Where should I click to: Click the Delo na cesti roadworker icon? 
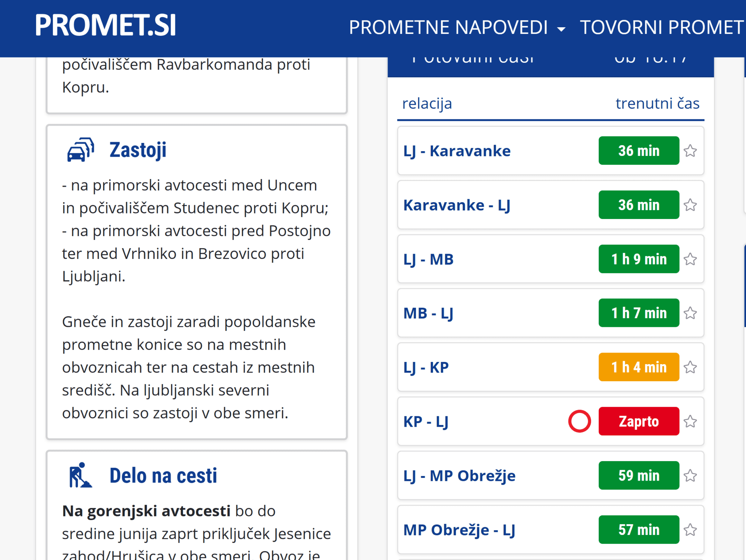[80, 475]
